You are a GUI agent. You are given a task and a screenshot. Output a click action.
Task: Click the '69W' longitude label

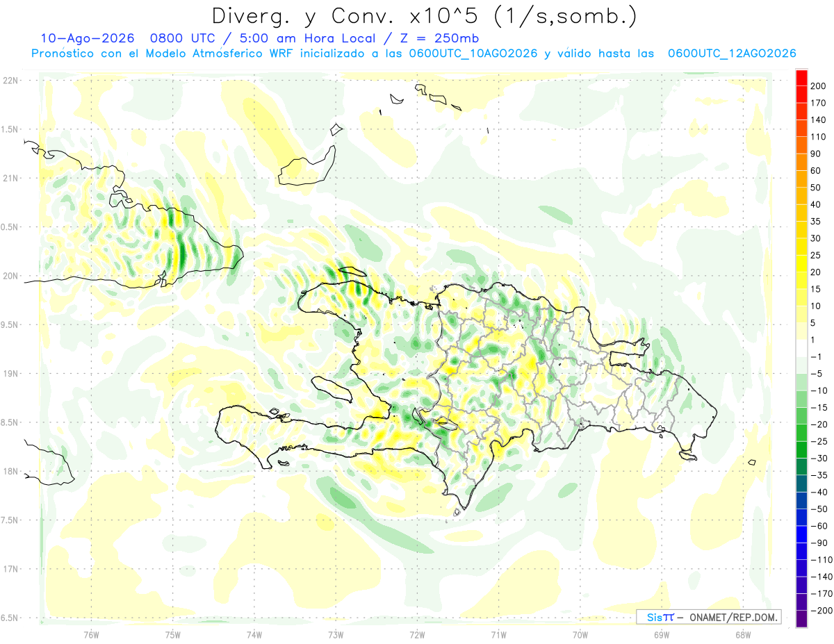pyautogui.click(x=661, y=634)
